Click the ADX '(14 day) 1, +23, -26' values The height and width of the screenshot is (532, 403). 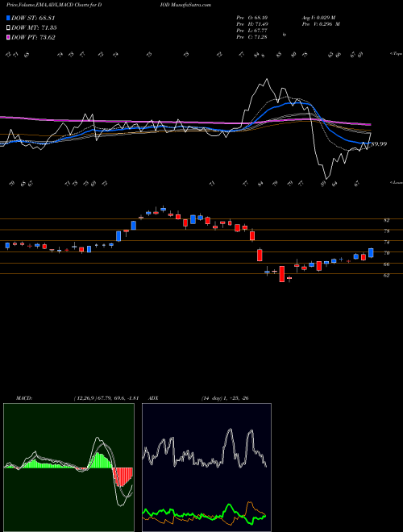(x=225, y=398)
